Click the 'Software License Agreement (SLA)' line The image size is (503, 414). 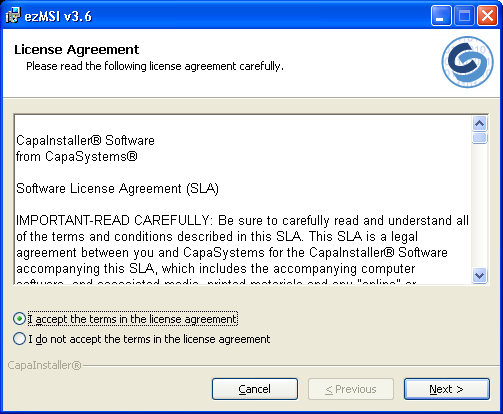[117, 189]
